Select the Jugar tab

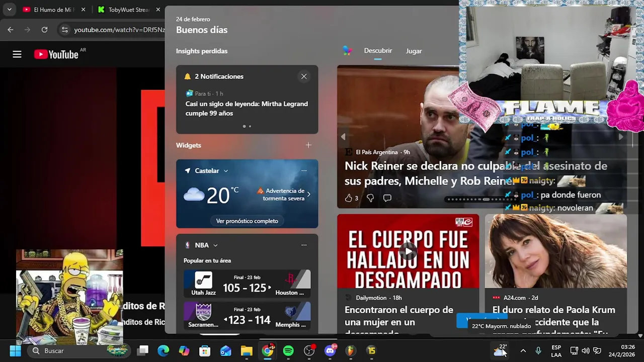[x=414, y=51]
